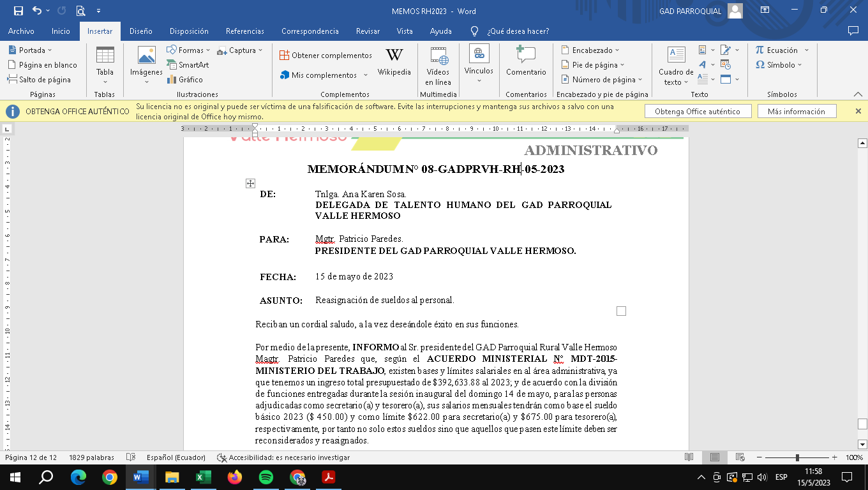Toggle Web Layout view in status bar
The width and height of the screenshot is (868, 490).
[x=740, y=457]
